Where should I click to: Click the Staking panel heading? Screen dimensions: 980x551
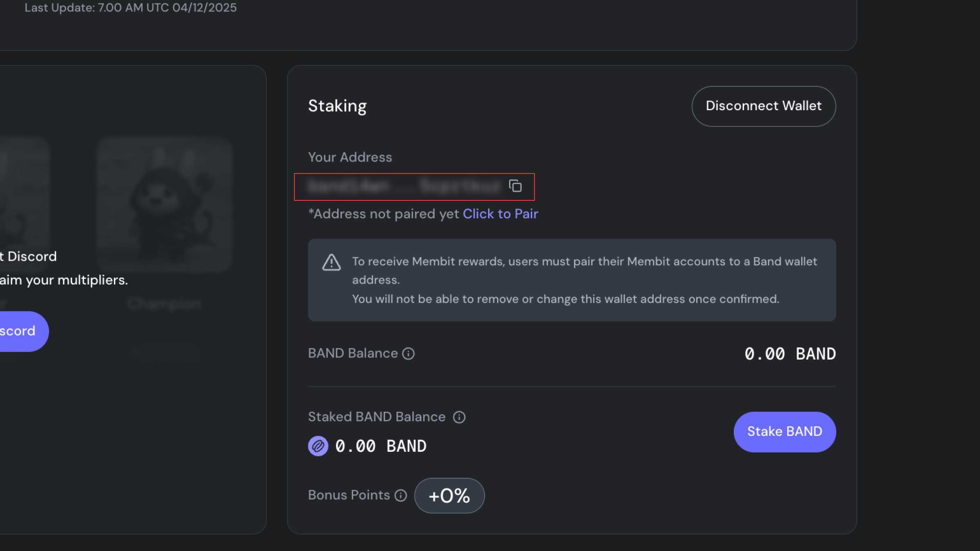pyautogui.click(x=337, y=106)
